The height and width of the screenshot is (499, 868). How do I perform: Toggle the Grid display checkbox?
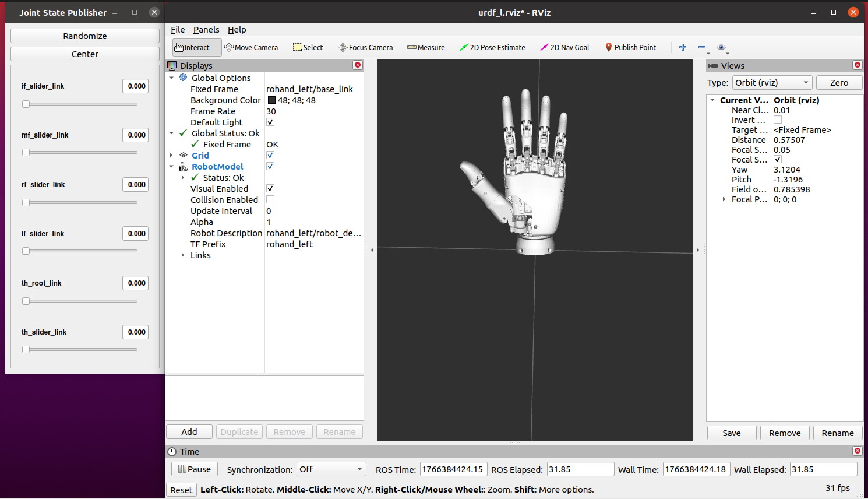(x=270, y=156)
